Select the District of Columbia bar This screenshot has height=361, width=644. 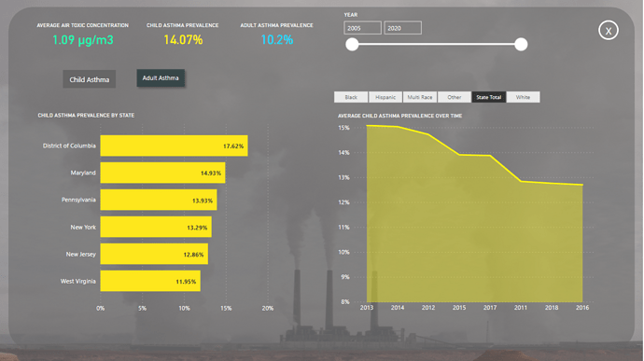[175, 146]
